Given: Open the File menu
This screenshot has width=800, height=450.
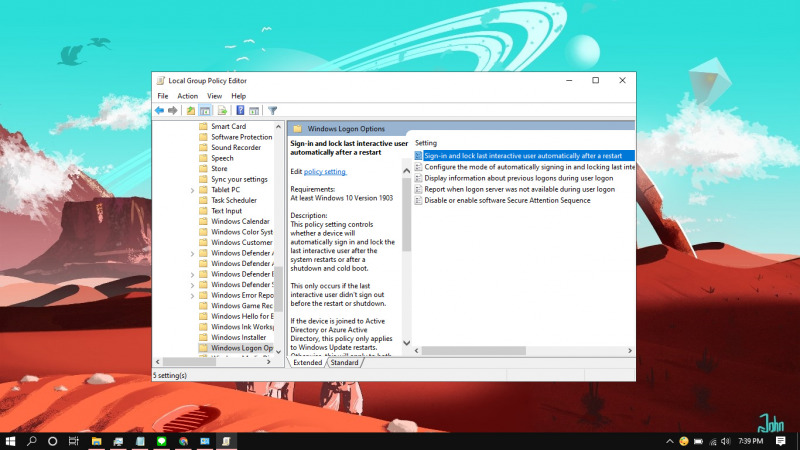Looking at the screenshot, I should coord(163,96).
